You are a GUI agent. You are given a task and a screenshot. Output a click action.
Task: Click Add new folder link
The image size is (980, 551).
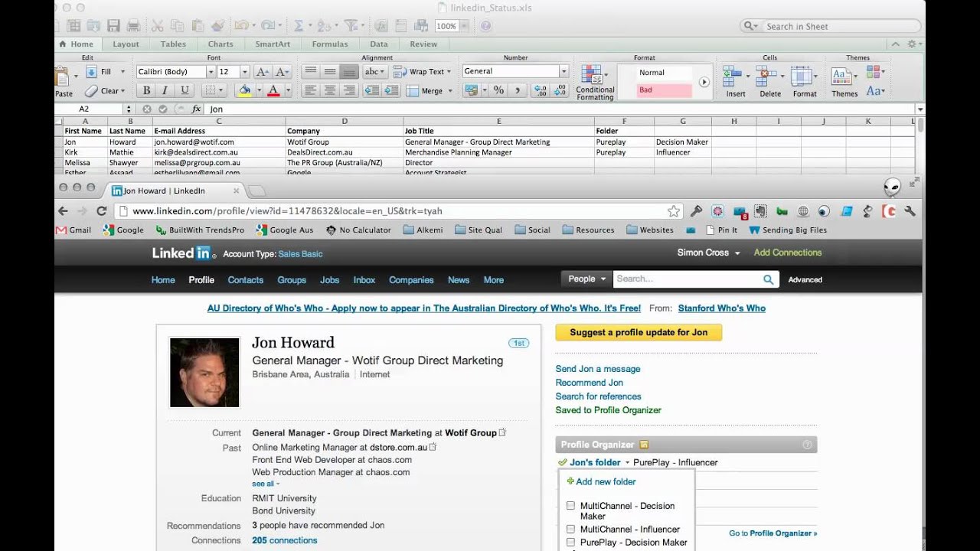coord(606,482)
